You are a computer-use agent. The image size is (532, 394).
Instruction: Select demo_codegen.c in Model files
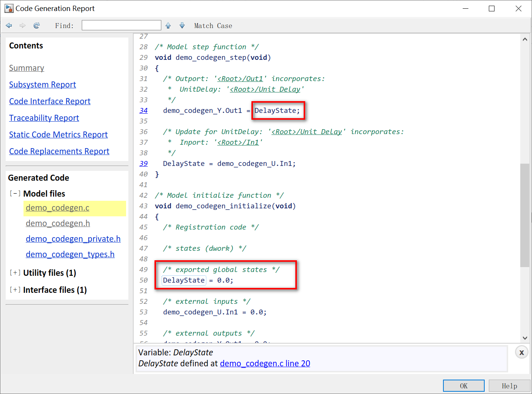click(x=58, y=208)
